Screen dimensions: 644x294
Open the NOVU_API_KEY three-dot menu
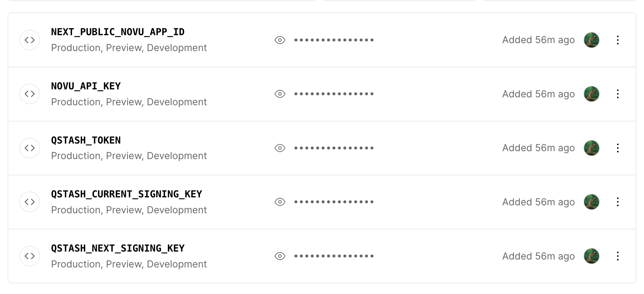pos(618,94)
